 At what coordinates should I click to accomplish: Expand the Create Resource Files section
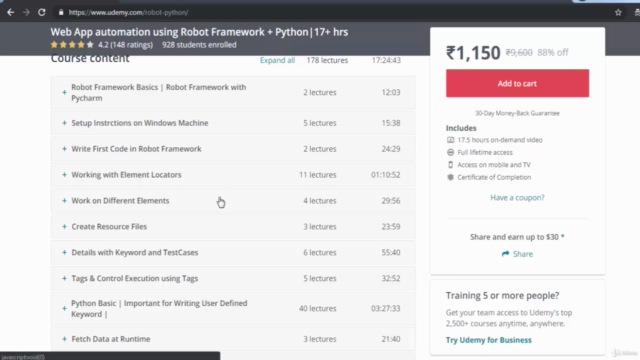(233, 227)
